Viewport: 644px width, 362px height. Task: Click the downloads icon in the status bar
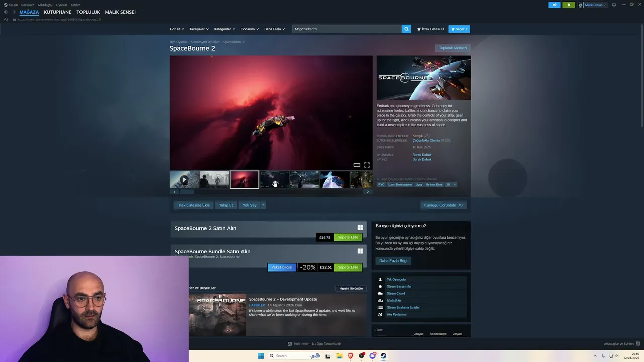tap(290, 344)
